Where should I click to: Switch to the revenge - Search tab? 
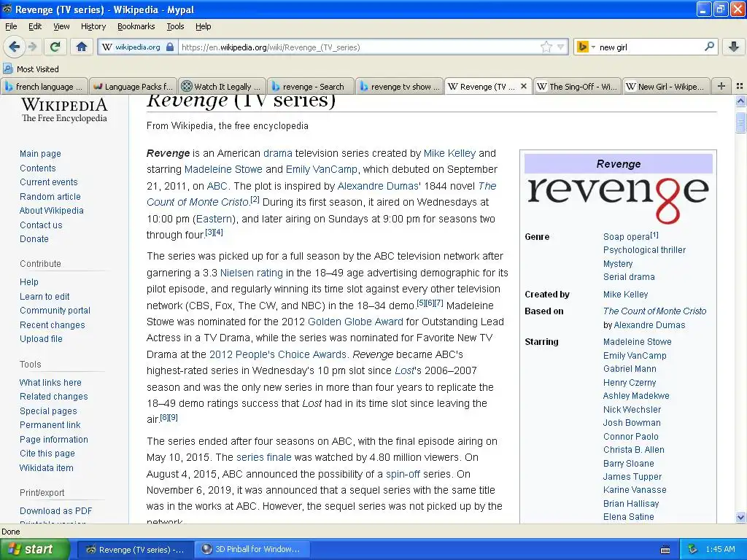[311, 87]
